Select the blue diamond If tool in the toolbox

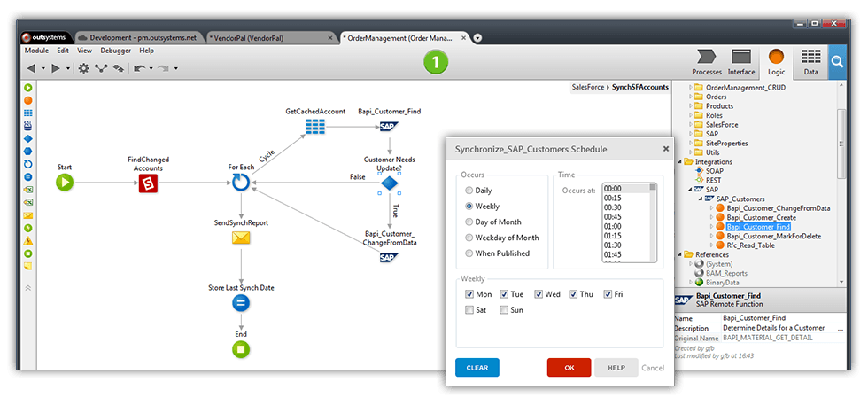point(27,138)
